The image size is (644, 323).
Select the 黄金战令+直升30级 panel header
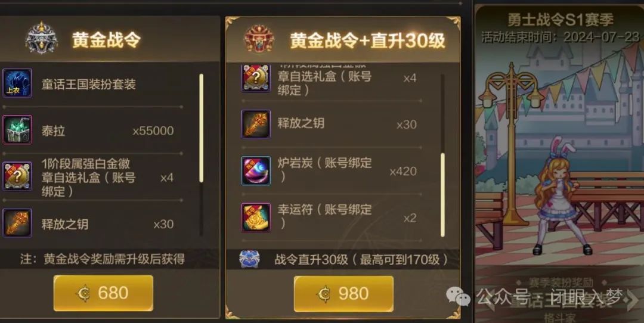(343, 40)
